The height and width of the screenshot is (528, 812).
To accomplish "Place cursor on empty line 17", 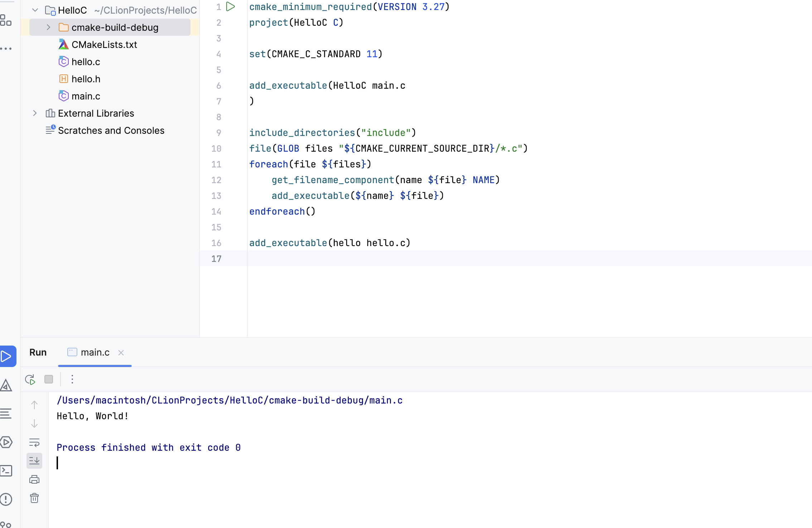I will click(x=530, y=258).
